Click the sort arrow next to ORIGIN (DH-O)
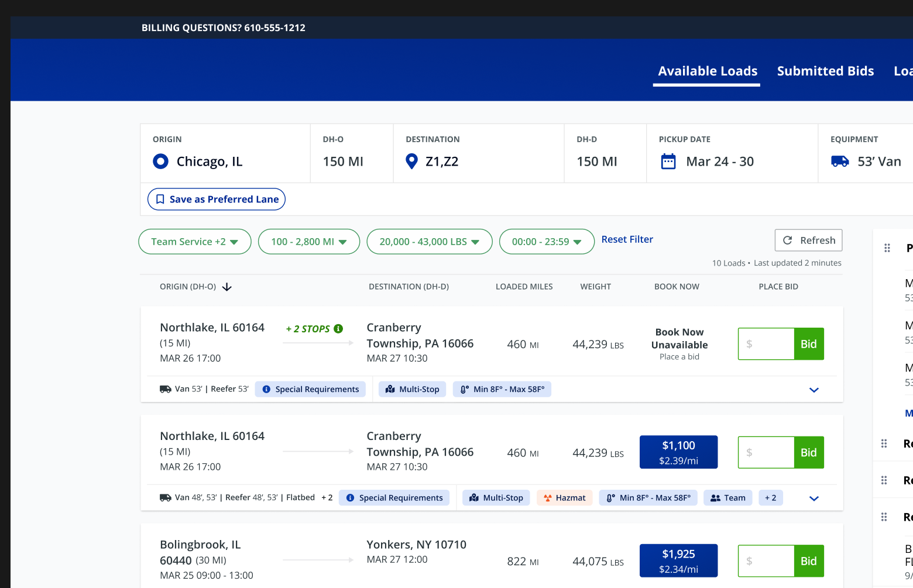This screenshot has height=588, width=913. click(x=227, y=287)
